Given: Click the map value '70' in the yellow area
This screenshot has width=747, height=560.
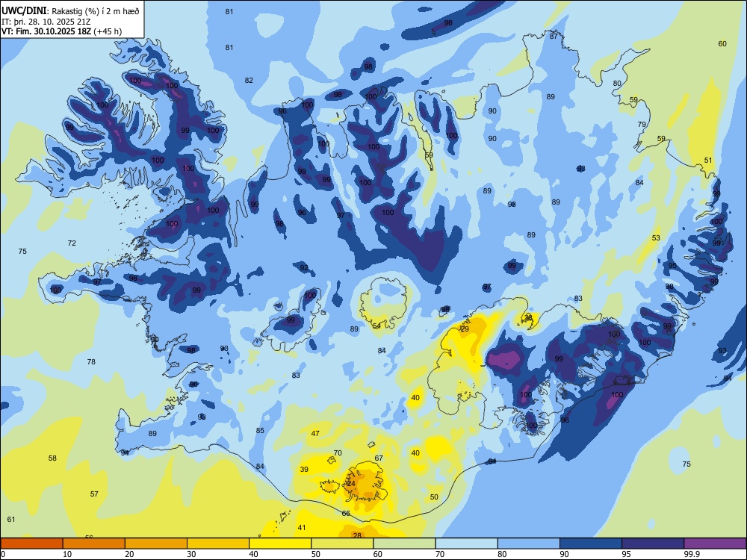Looking at the screenshot, I should [x=338, y=453].
